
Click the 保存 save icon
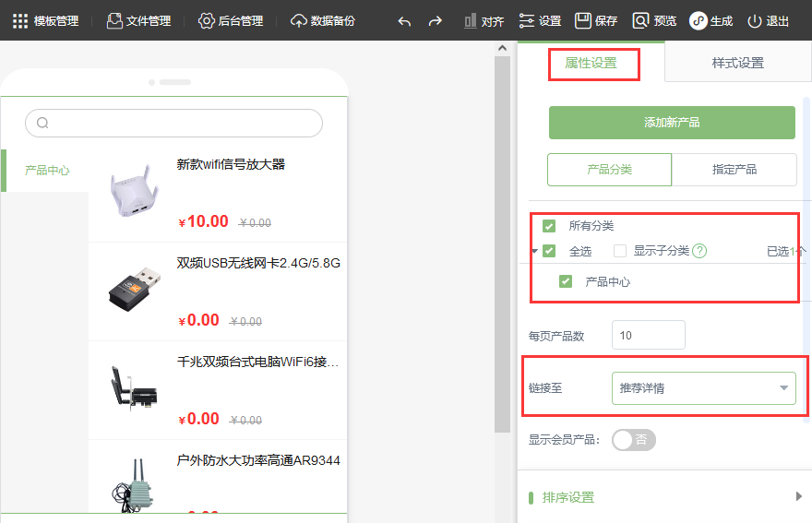583,21
